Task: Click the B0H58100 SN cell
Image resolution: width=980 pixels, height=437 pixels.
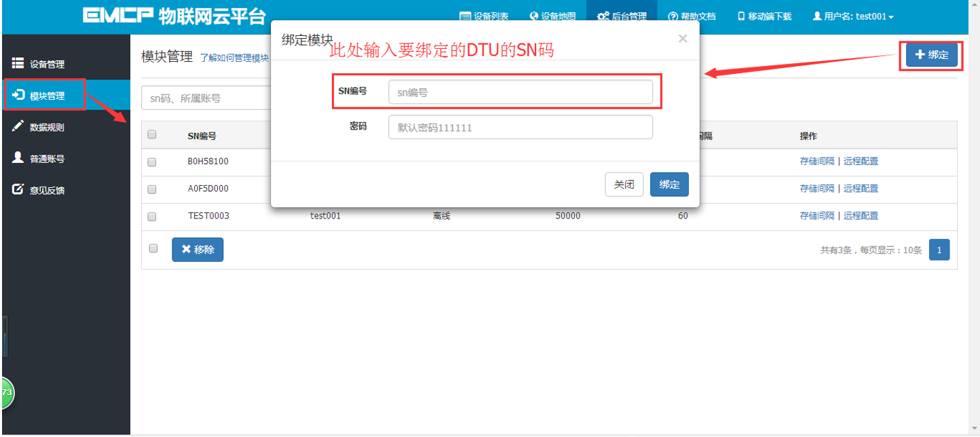Action: (208, 161)
